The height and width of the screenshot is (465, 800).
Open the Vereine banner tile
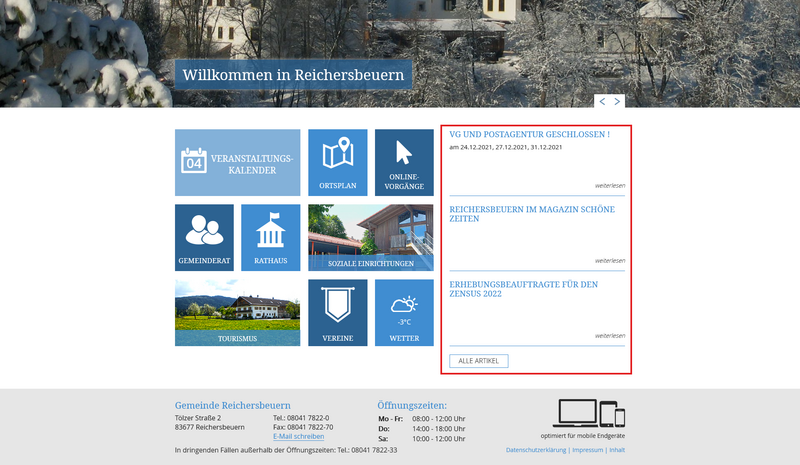click(x=338, y=312)
